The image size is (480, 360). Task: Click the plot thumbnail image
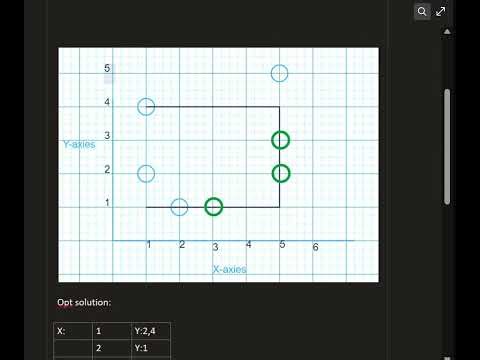[219, 165]
